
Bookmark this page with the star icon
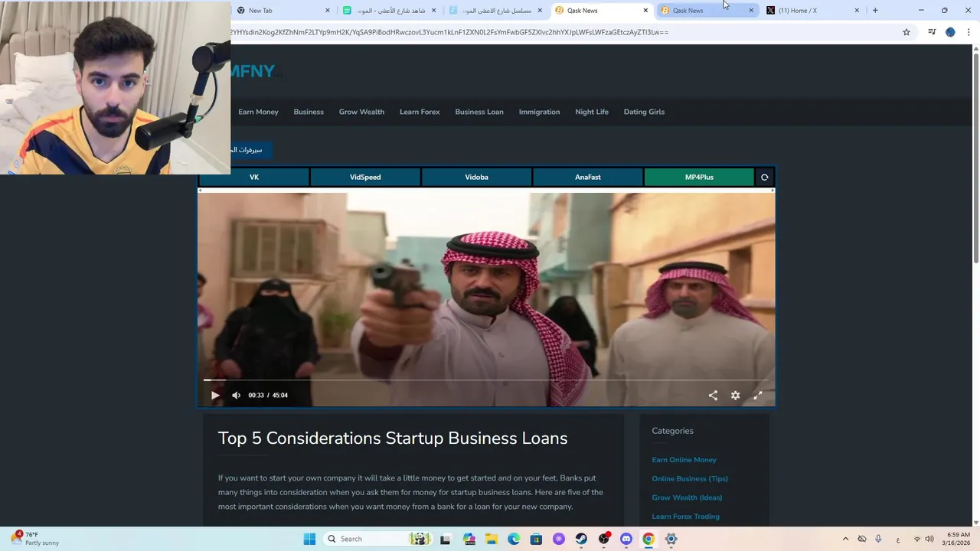coord(906,32)
